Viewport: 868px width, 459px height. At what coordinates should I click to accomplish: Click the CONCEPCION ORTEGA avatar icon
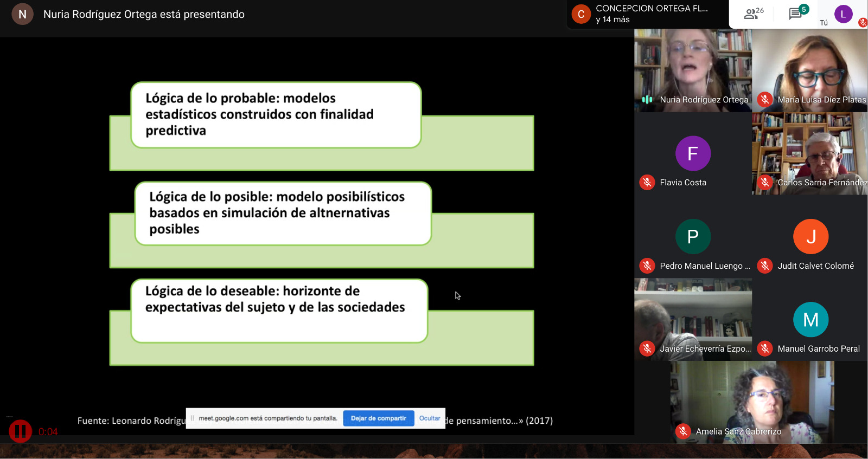point(581,14)
